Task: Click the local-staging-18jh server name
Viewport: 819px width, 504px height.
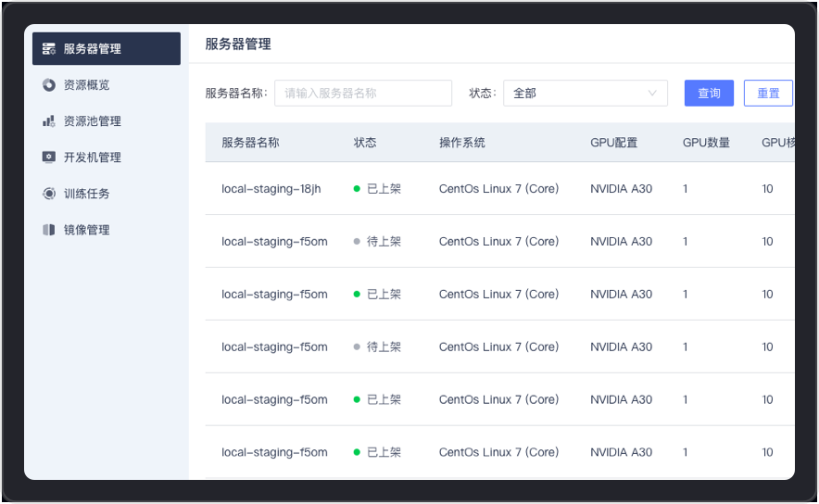Action: click(x=271, y=189)
